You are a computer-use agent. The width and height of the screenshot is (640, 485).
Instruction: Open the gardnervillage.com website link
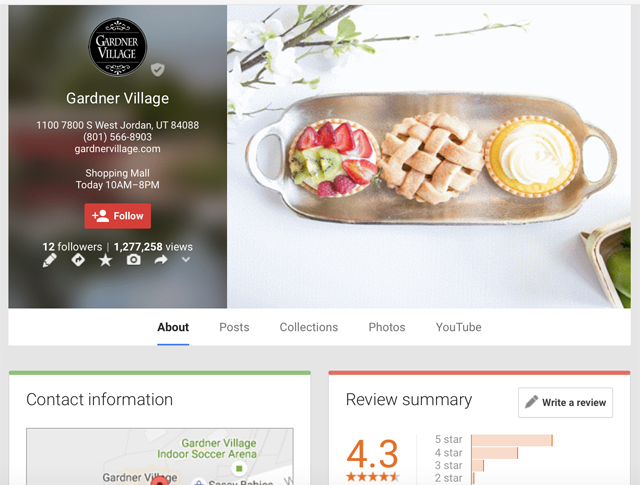118,149
